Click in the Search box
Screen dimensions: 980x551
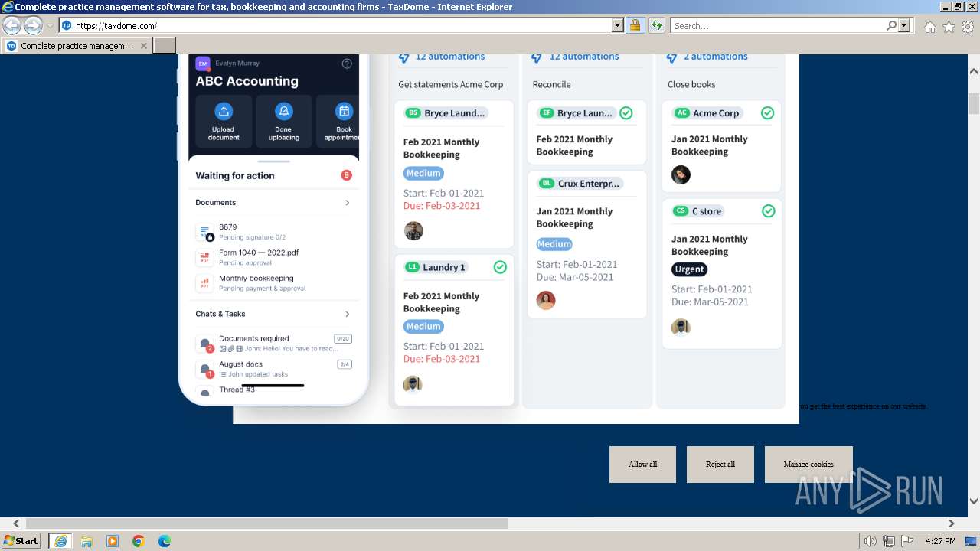pyautogui.click(x=778, y=26)
